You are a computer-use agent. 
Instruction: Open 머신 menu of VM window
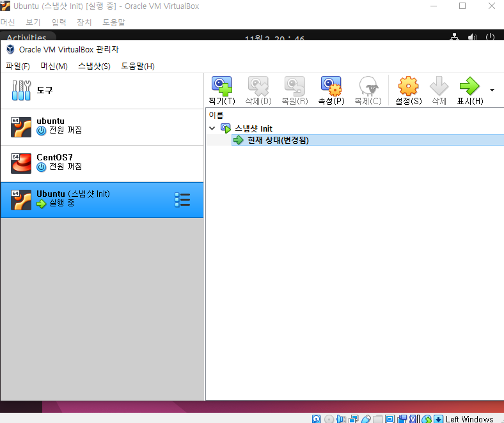(8, 22)
